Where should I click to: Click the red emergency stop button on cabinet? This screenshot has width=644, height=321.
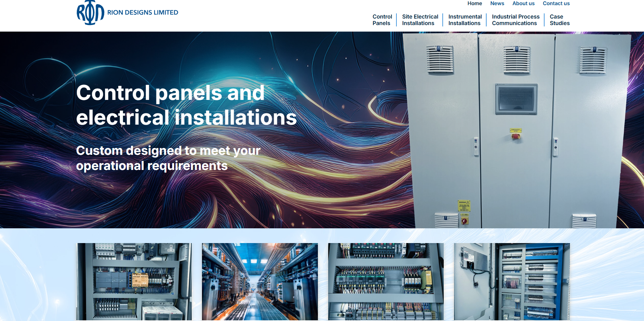coord(515,136)
